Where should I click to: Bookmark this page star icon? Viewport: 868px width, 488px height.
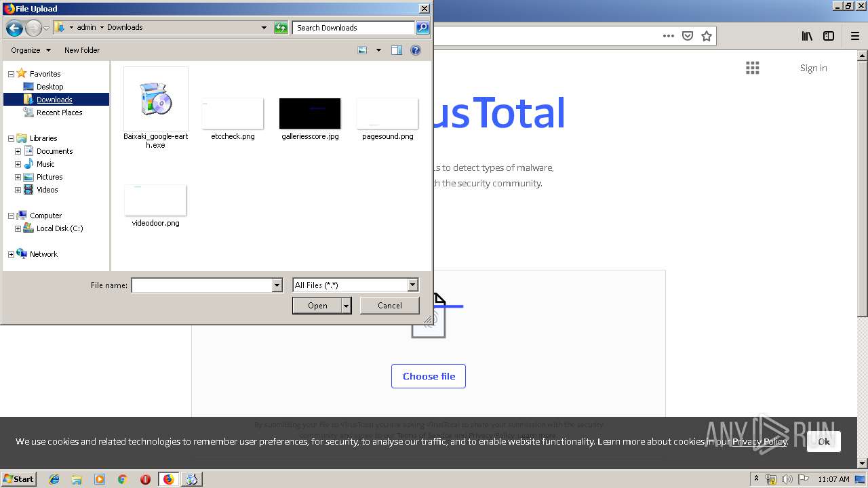pos(707,36)
